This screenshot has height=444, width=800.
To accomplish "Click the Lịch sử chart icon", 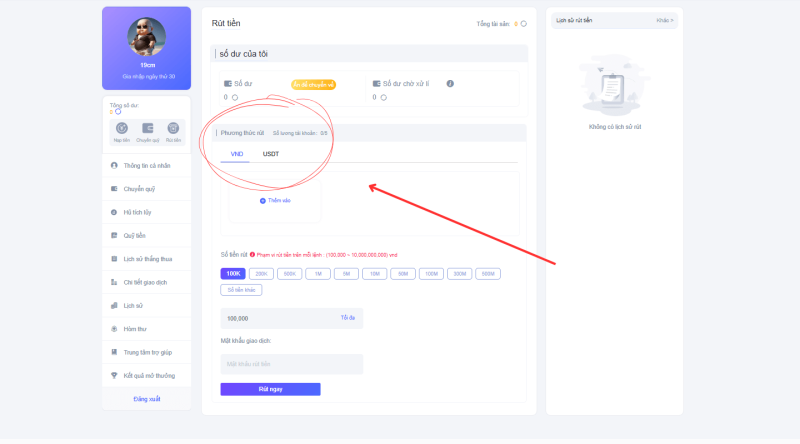I will click(x=114, y=306).
